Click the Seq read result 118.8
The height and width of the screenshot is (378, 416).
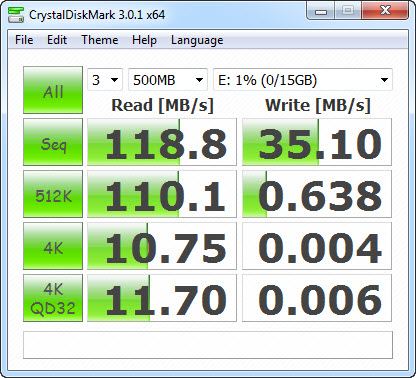coord(162,142)
